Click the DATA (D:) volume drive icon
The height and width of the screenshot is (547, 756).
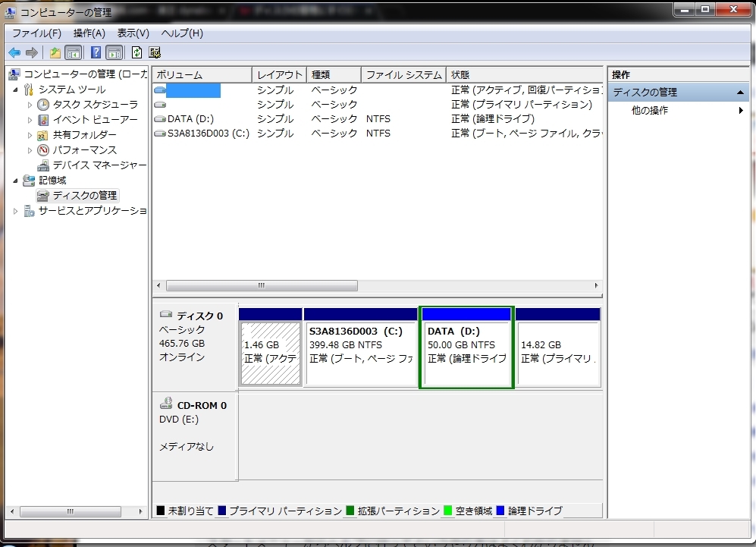pyautogui.click(x=160, y=118)
